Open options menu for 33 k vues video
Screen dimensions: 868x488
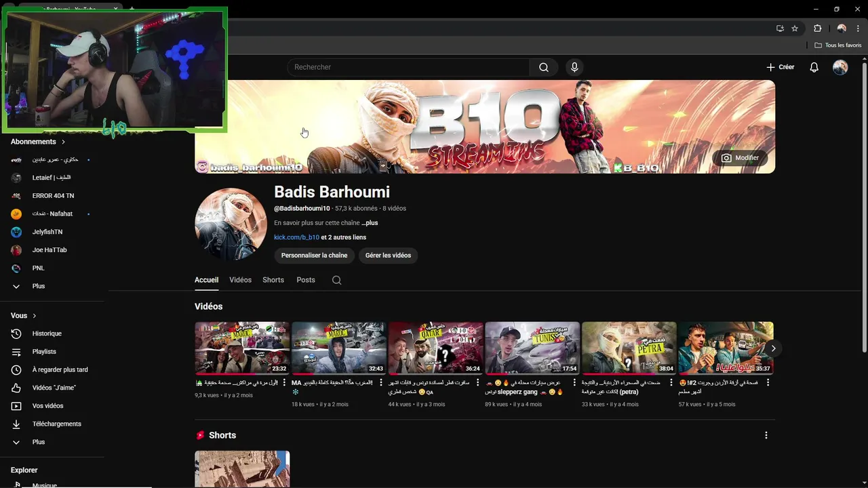tap(671, 383)
